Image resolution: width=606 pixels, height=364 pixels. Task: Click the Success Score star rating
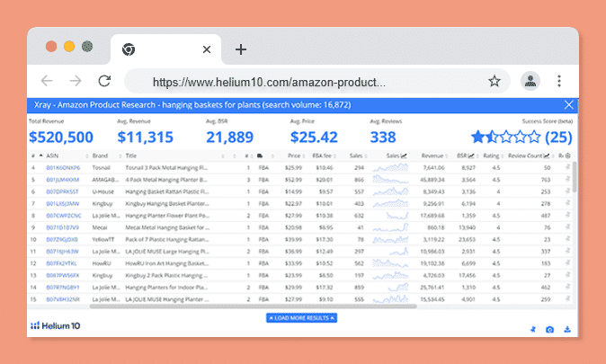[505, 137]
